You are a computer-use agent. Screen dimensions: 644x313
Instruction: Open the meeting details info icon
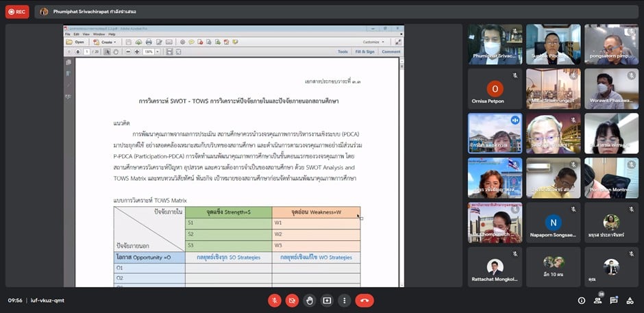coord(582,300)
